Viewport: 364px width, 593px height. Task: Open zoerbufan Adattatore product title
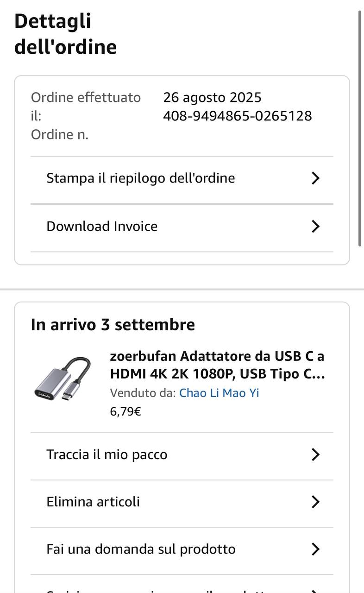(x=217, y=365)
